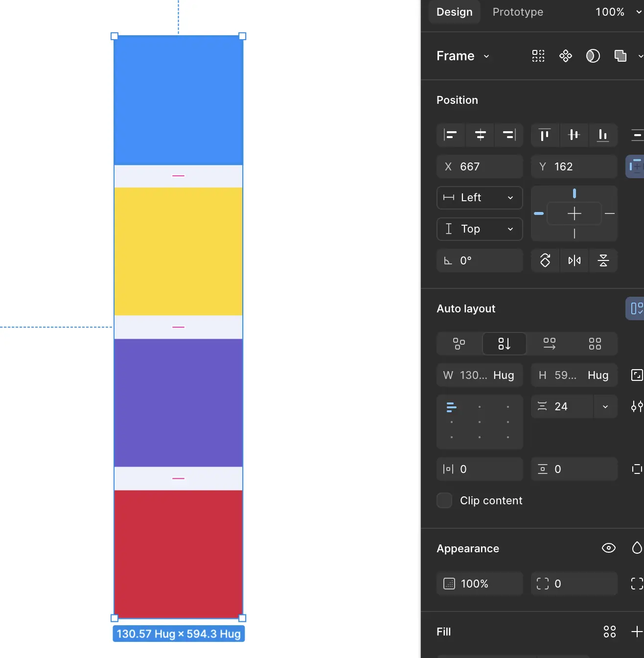Screen dimensions: 644x658
Task: Open the Top vertical constraint dropdown
Action: tap(480, 229)
